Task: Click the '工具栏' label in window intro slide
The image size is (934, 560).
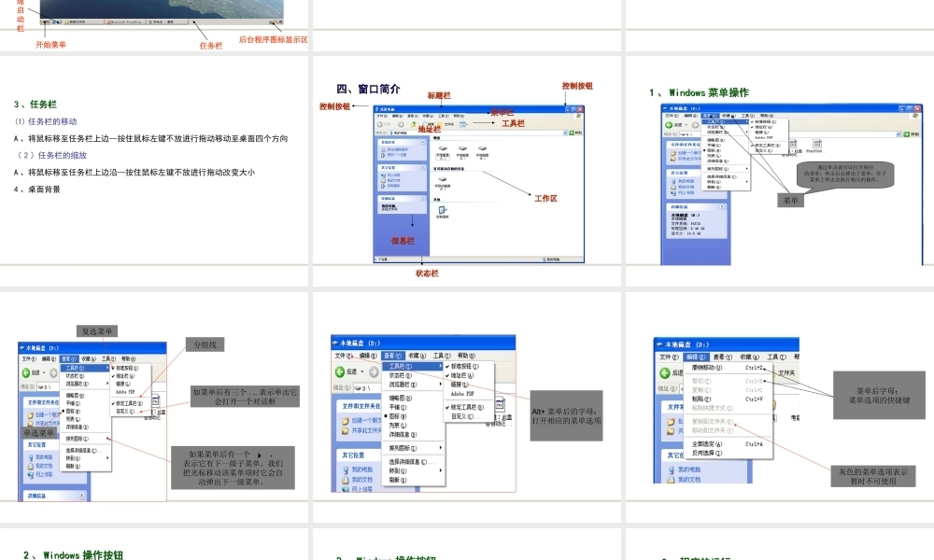Action: pos(513,123)
